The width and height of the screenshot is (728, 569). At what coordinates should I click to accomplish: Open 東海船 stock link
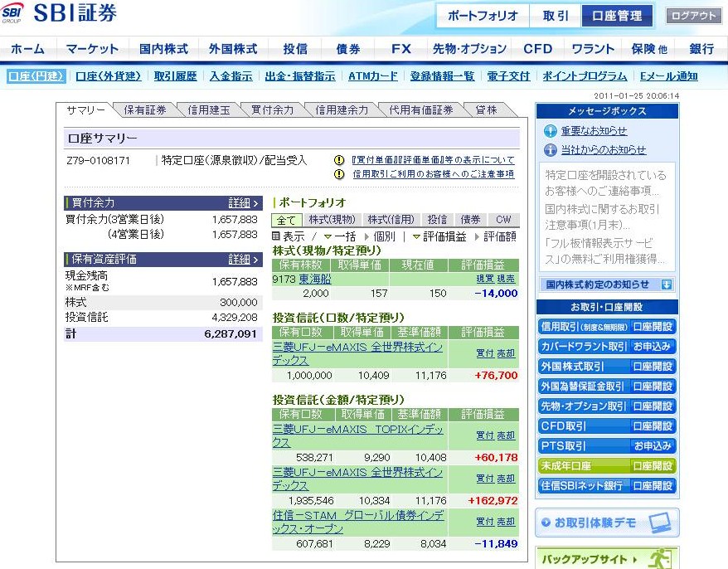pyautogui.click(x=315, y=279)
